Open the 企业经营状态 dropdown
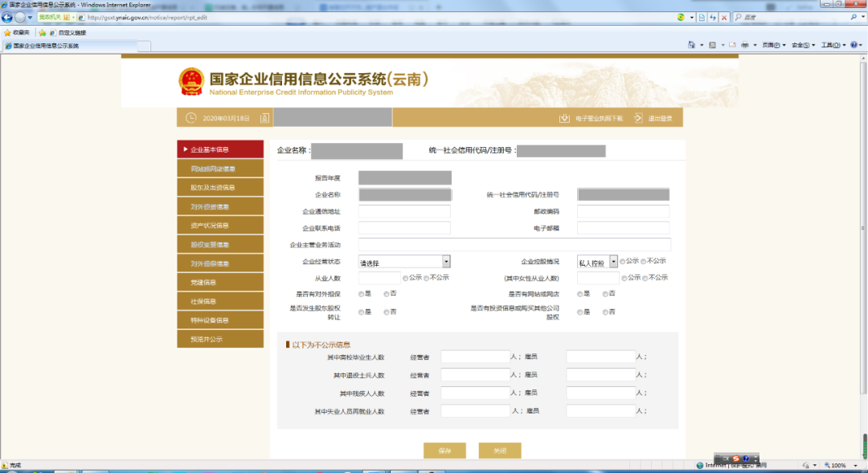This screenshot has height=473, width=868. 404,262
